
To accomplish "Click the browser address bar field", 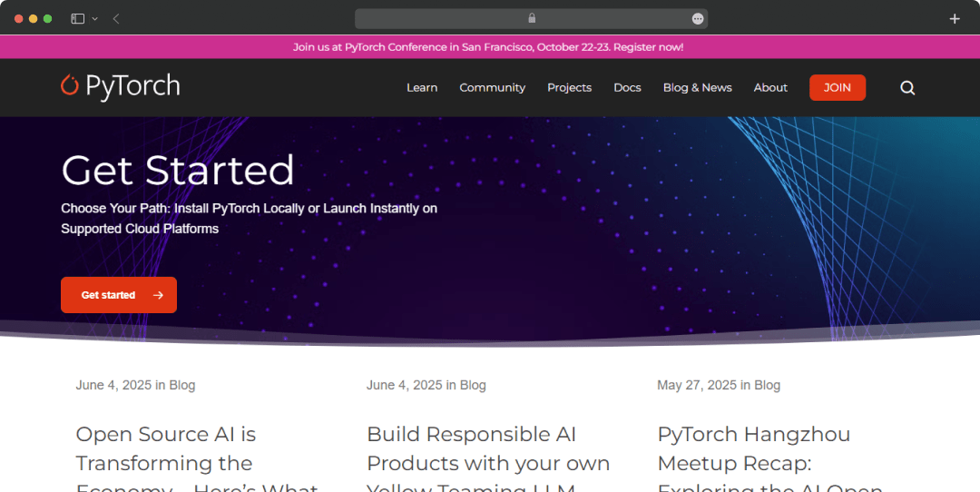I will click(x=531, y=19).
